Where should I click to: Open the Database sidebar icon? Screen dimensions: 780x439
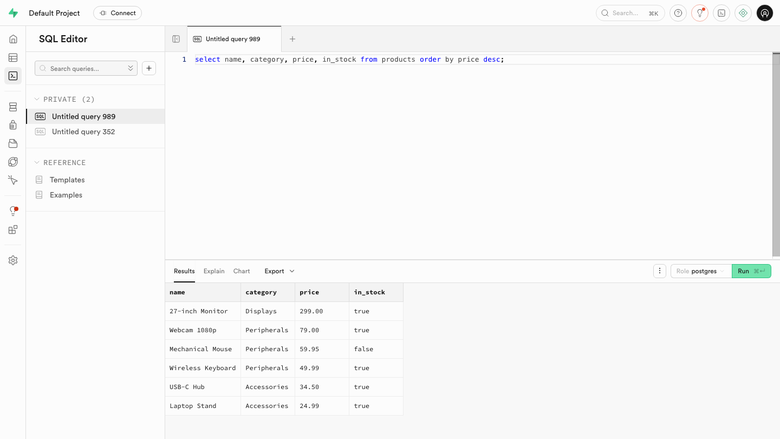13,107
